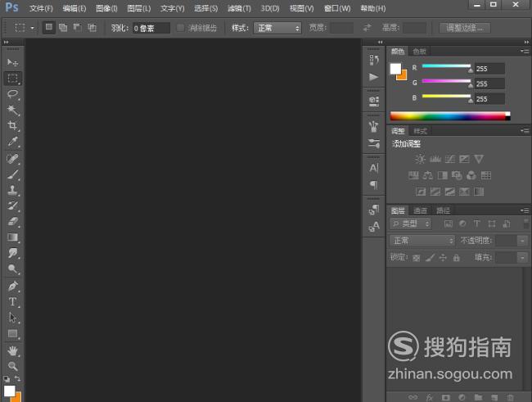
Task: Select the Magic Wand tool
Action: tap(13, 110)
